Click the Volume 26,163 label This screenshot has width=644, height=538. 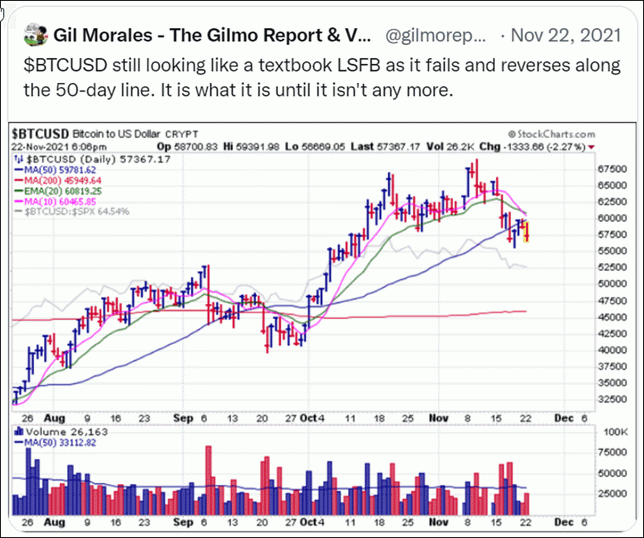[67, 432]
